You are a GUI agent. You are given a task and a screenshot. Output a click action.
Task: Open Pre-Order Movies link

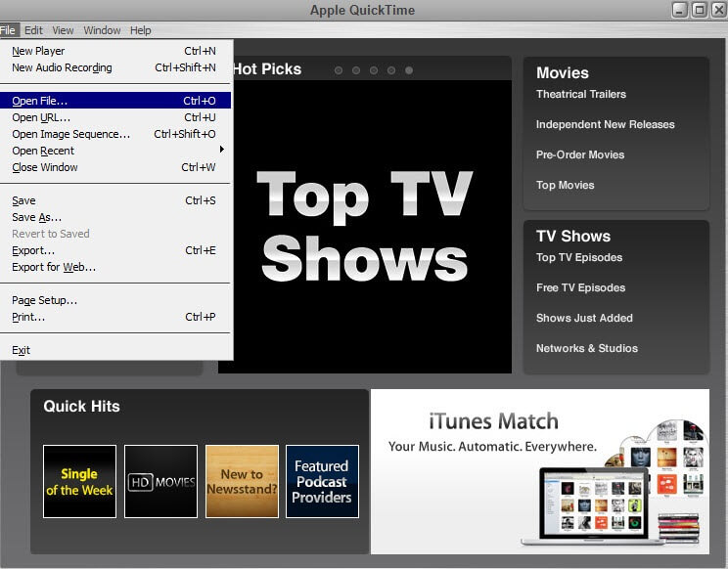(x=580, y=154)
